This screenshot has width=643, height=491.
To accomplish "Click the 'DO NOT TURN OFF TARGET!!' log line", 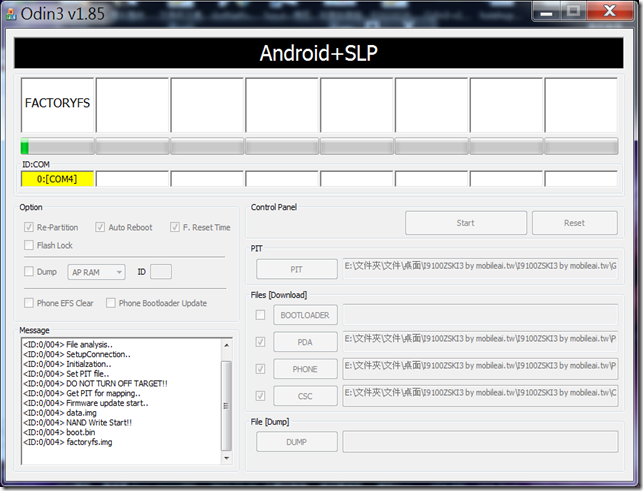I will pyautogui.click(x=95, y=384).
